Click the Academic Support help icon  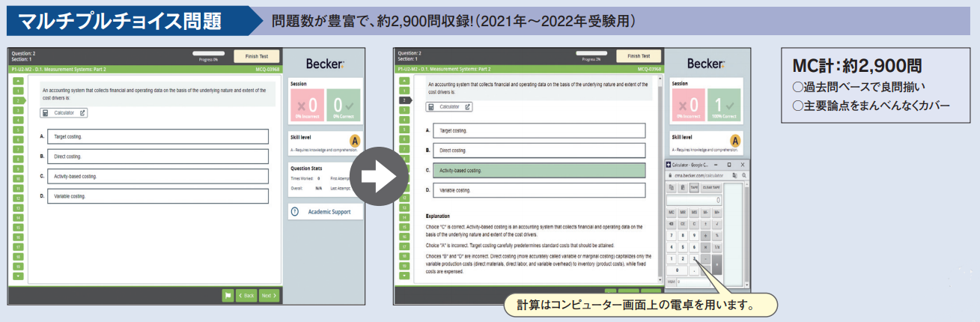pyautogui.click(x=295, y=212)
